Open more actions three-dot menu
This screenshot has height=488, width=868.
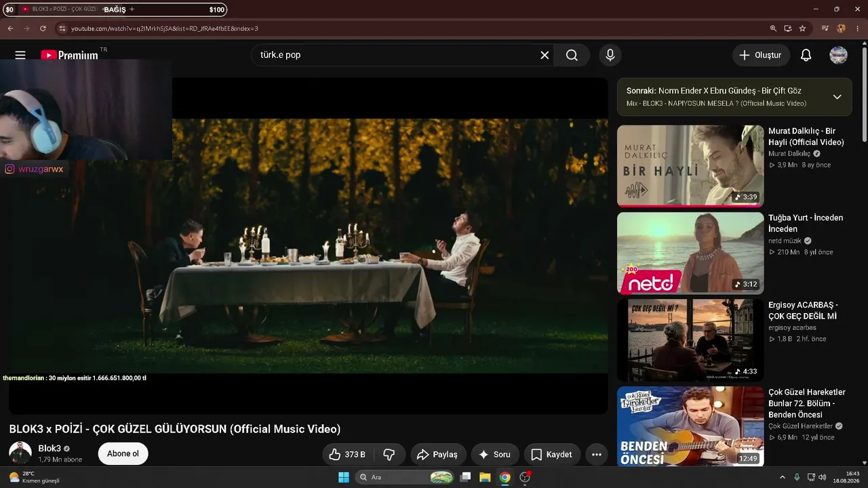coord(597,454)
